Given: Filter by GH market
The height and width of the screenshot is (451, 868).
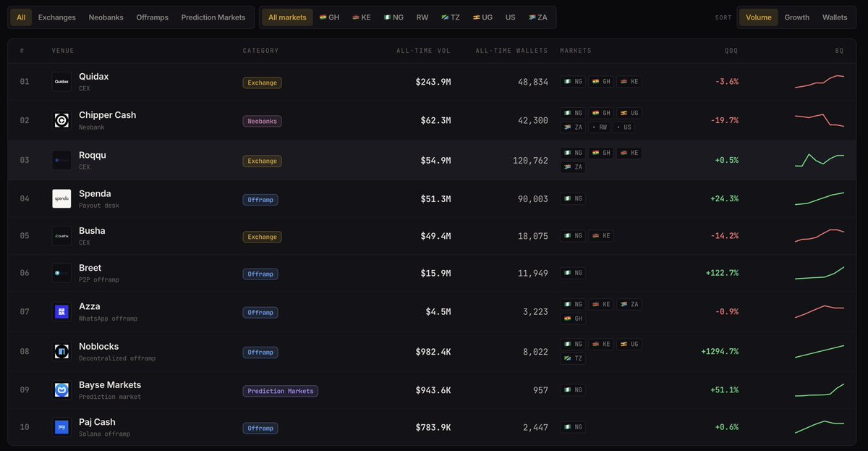Looking at the screenshot, I should [329, 17].
